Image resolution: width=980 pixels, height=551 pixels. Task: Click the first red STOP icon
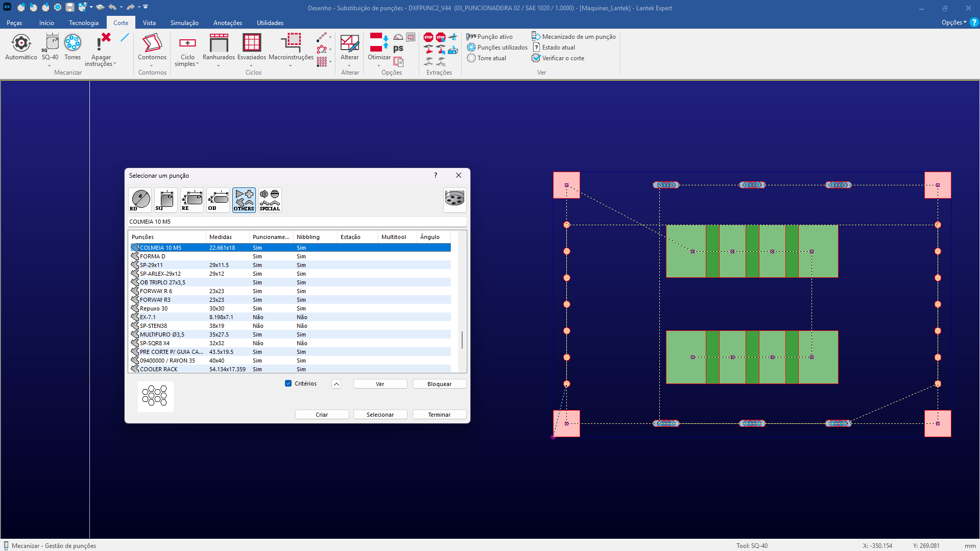(428, 37)
